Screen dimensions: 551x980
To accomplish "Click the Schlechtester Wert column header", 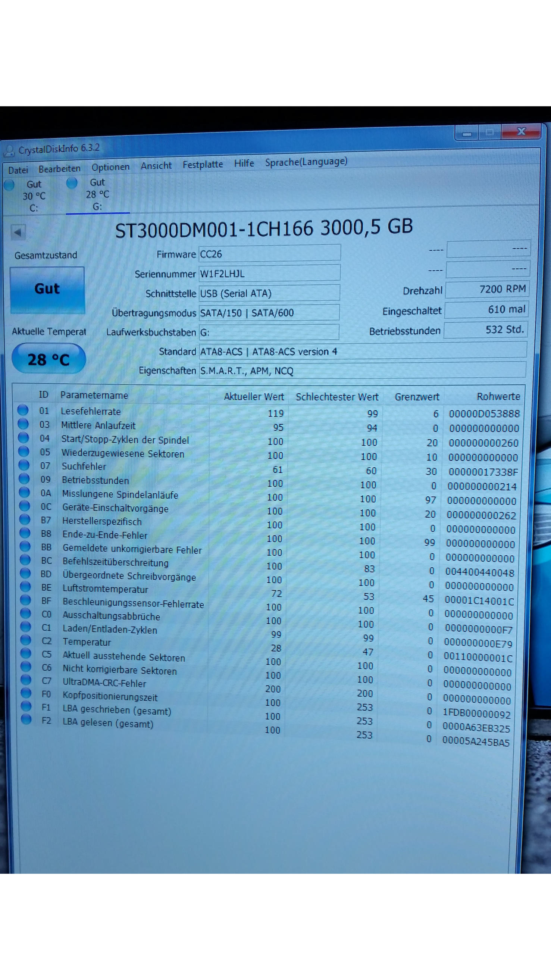I will click(337, 397).
